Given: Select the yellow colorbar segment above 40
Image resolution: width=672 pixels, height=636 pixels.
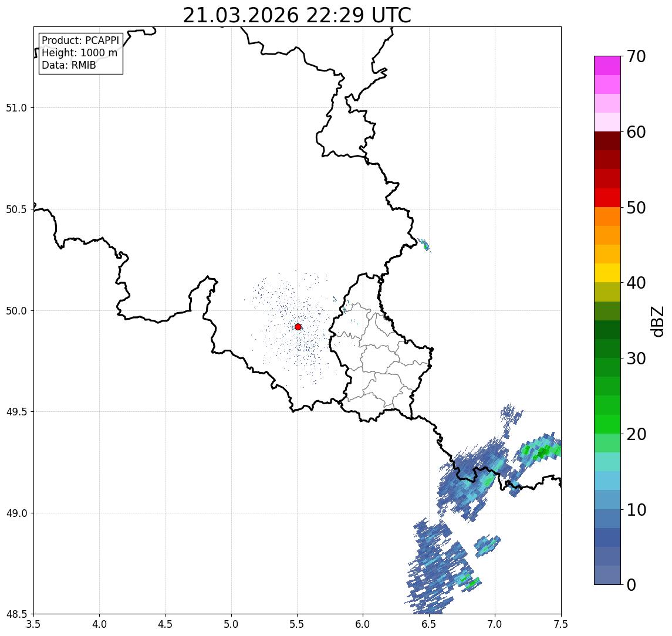Looking at the screenshot, I should pyautogui.click(x=607, y=273).
